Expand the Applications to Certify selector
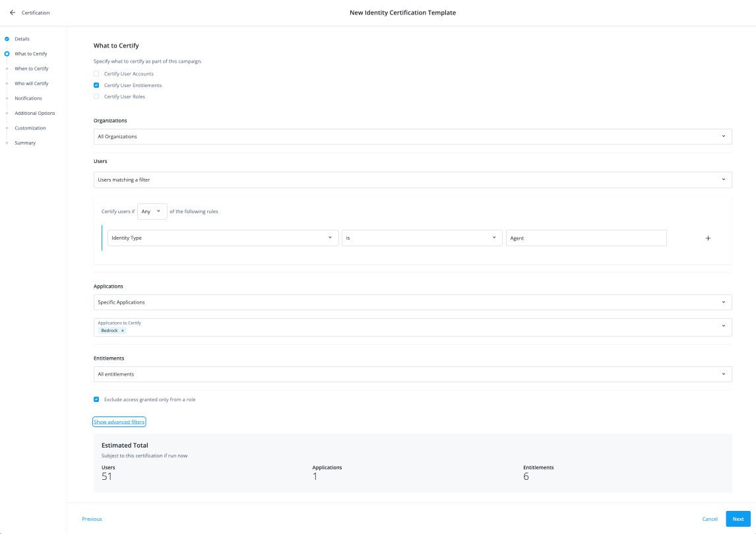This screenshot has height=534, width=756. 413,327
